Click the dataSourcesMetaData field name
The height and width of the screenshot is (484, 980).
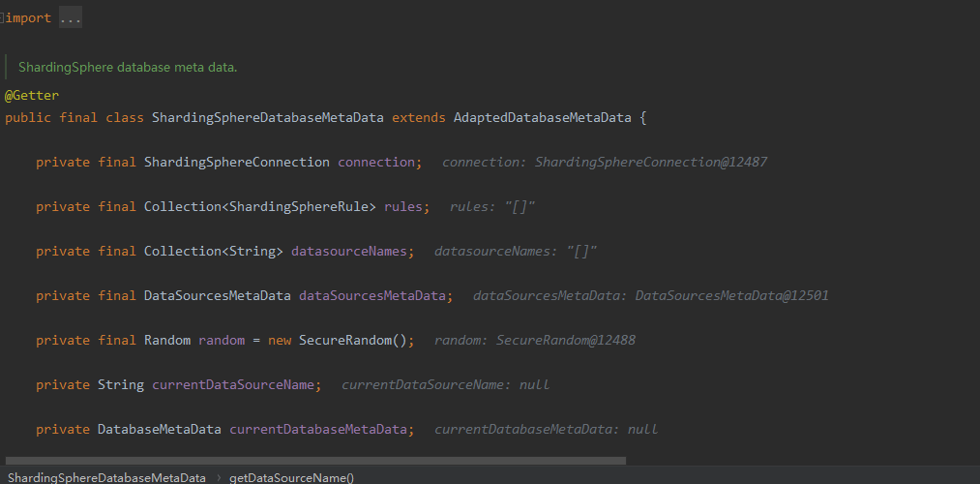point(372,295)
